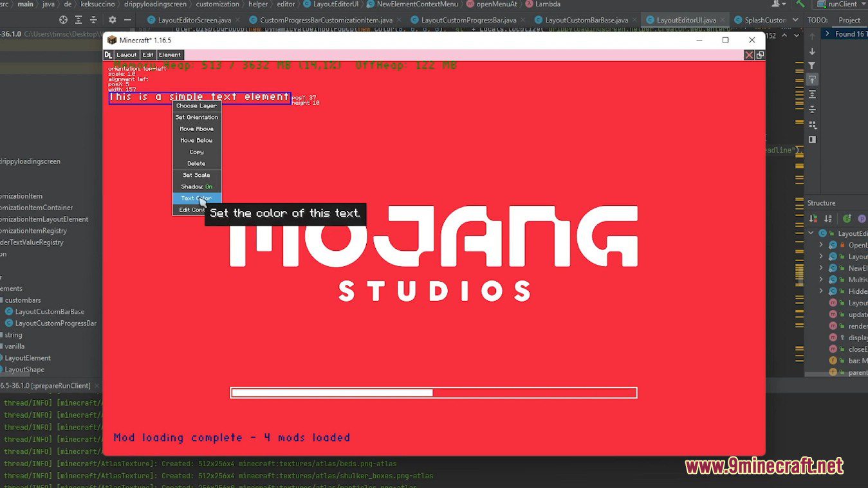Click the next TODO down arrow icon
The height and width of the screenshot is (488, 868).
pyautogui.click(x=812, y=51)
